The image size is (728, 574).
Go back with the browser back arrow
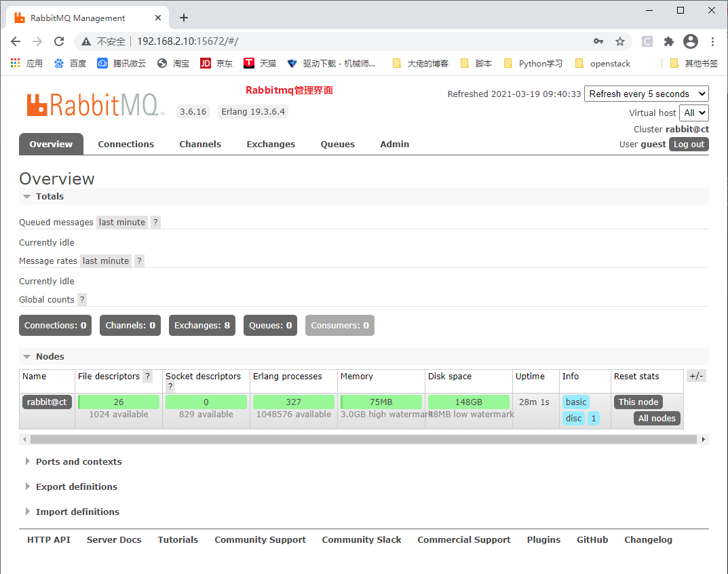pyautogui.click(x=16, y=41)
